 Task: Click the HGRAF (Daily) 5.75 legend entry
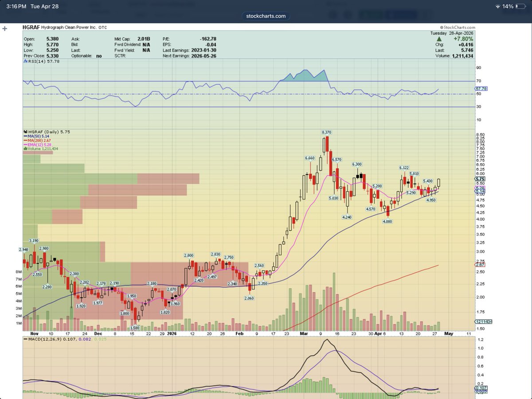(x=47, y=132)
